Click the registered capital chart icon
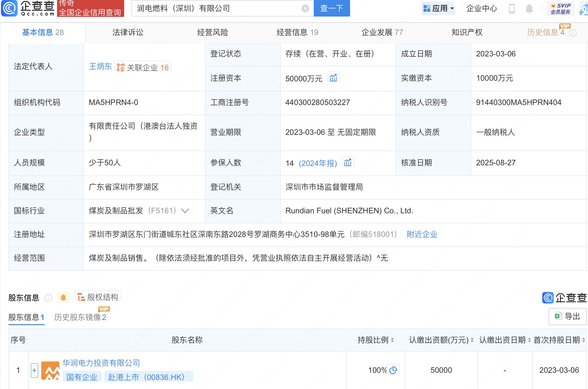Screen dimensions: 588x389 (333, 78)
